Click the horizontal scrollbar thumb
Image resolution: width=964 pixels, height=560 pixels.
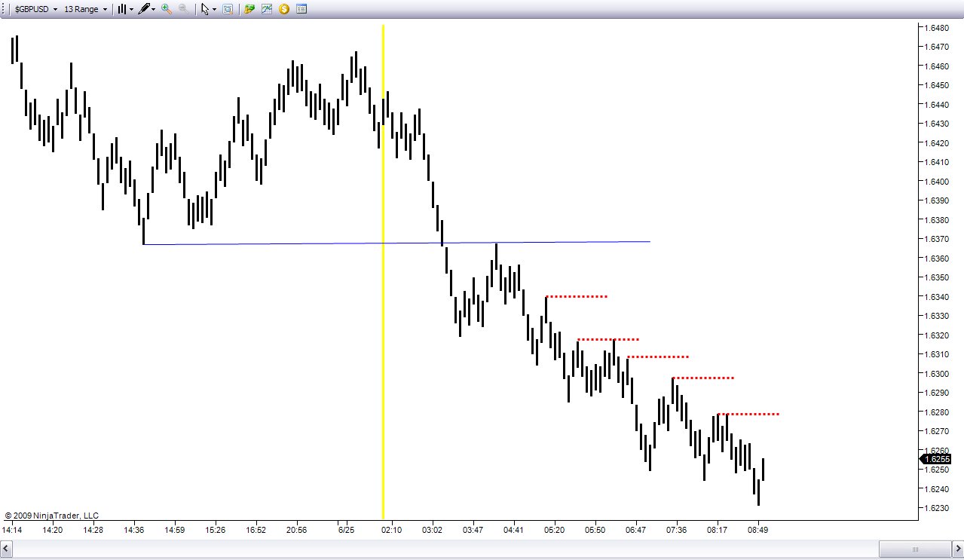915,549
